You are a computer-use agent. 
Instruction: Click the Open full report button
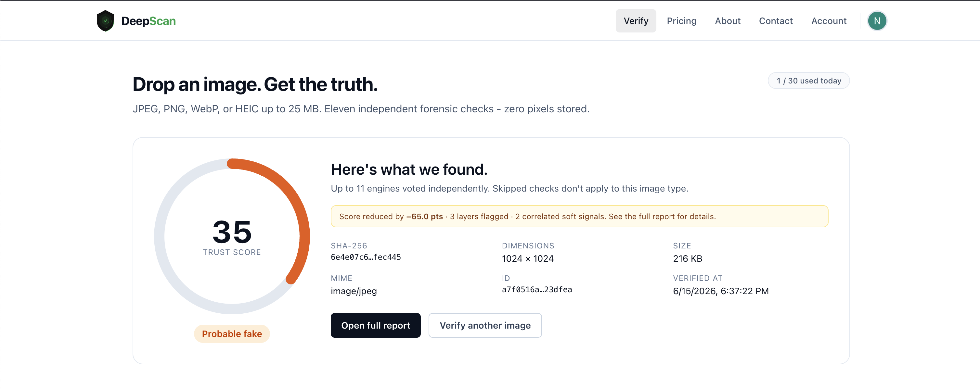coord(376,325)
